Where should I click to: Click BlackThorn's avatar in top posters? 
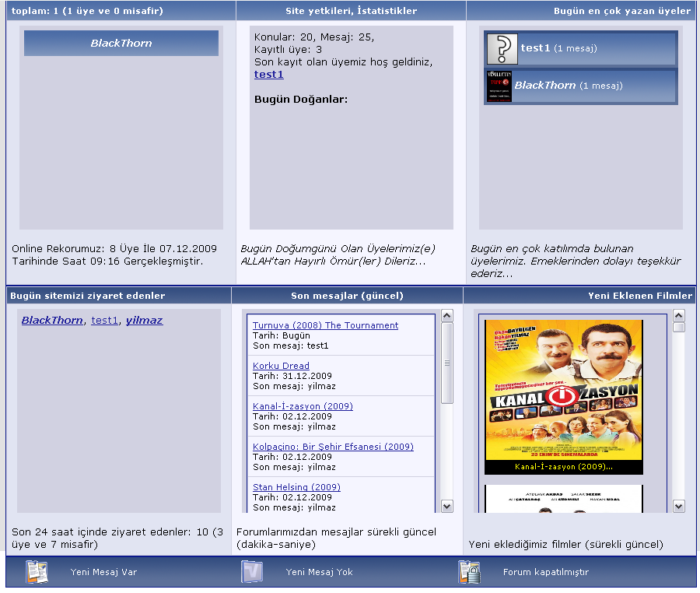click(499, 86)
